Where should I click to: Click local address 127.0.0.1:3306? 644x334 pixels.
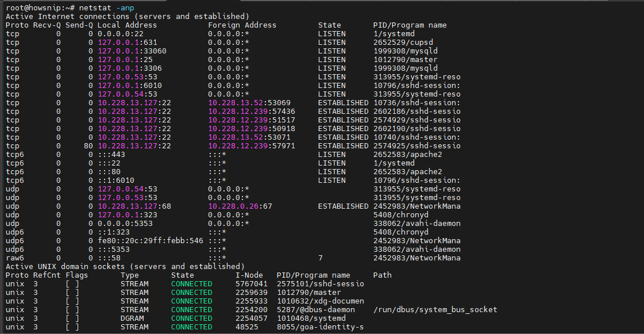click(129, 68)
